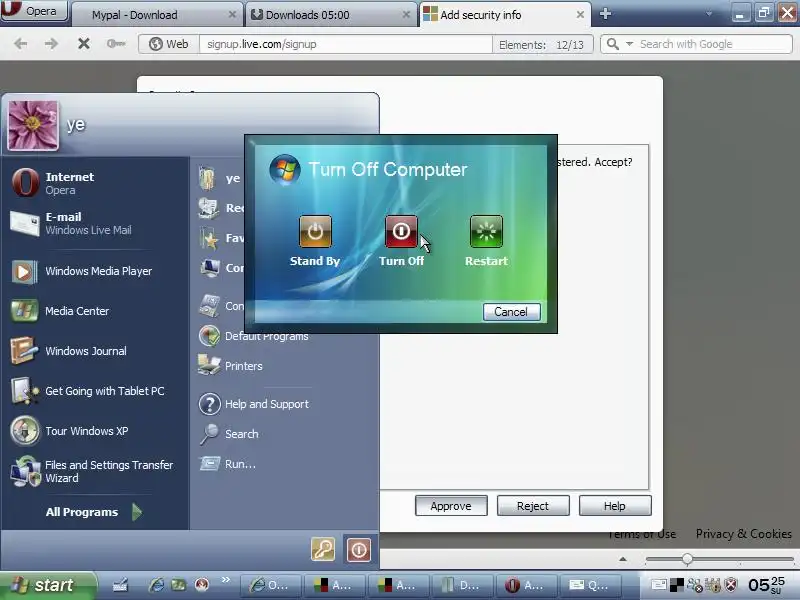Viewport: 800px width, 600px height.
Task: Expand All Programs menu
Action: (x=93, y=512)
